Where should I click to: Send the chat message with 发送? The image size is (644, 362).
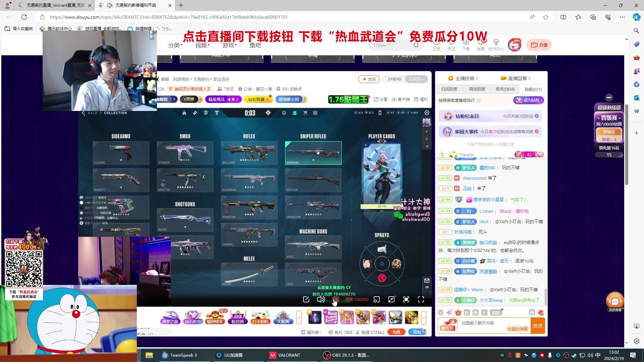538,326
